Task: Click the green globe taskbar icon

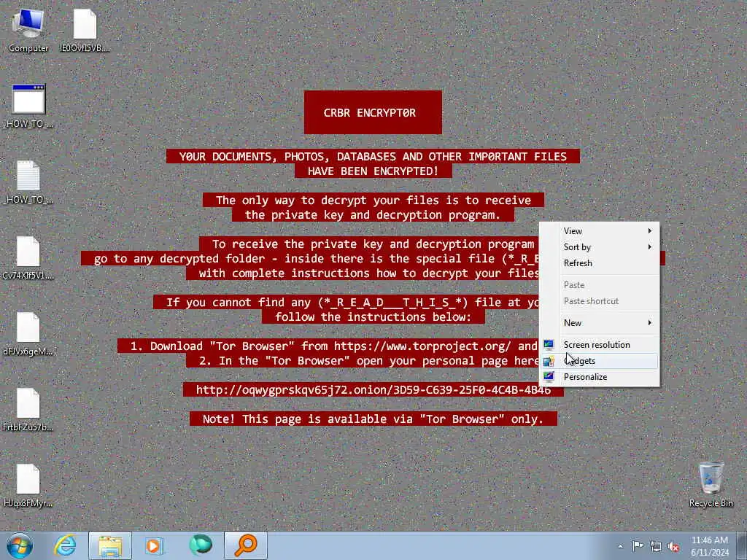Action: click(201, 545)
